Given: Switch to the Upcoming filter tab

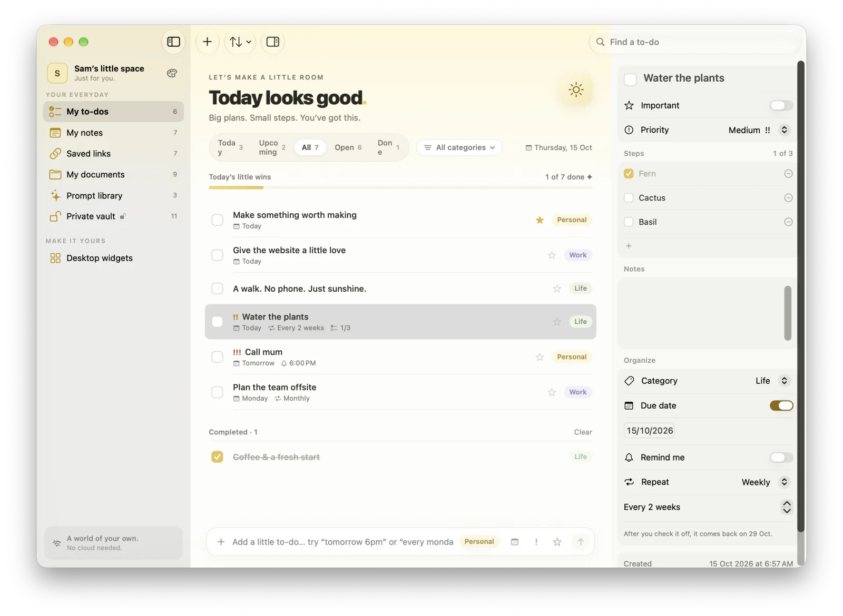Looking at the screenshot, I should tap(272, 147).
